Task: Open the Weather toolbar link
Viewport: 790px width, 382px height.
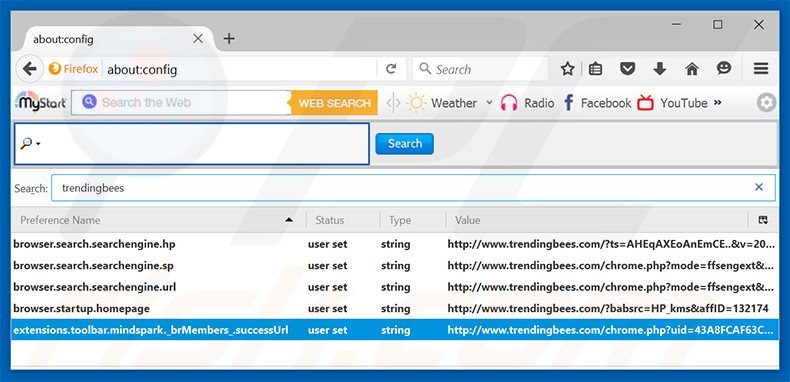Action: point(454,103)
